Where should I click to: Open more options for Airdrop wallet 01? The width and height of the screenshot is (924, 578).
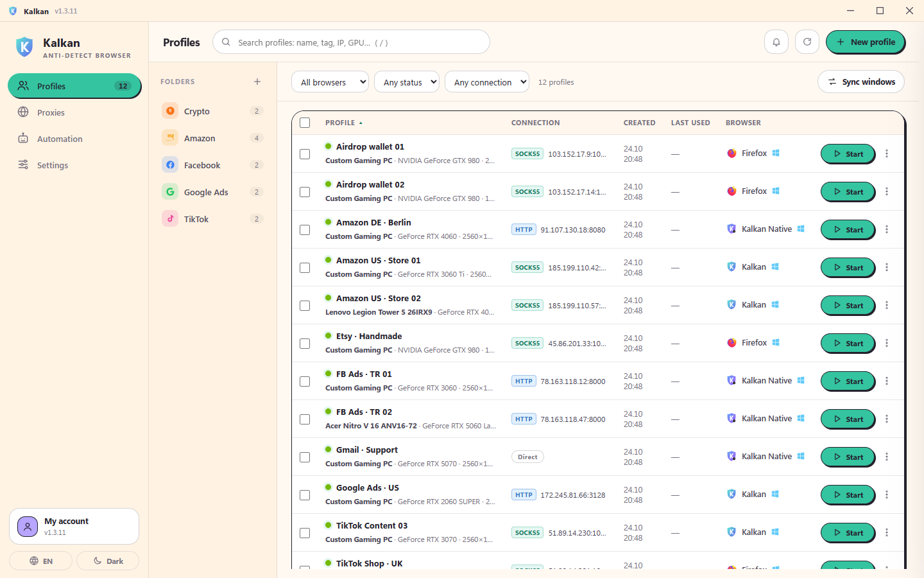[887, 153]
